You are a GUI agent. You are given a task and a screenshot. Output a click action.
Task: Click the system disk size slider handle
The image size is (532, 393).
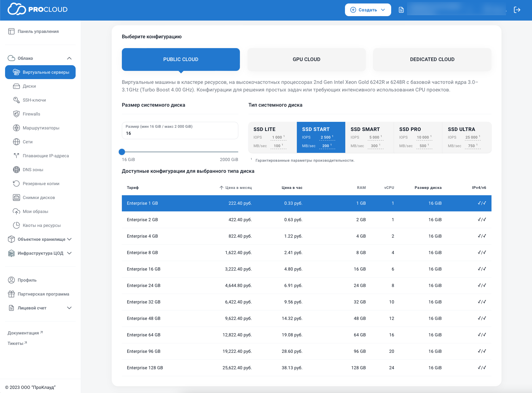pyautogui.click(x=122, y=152)
